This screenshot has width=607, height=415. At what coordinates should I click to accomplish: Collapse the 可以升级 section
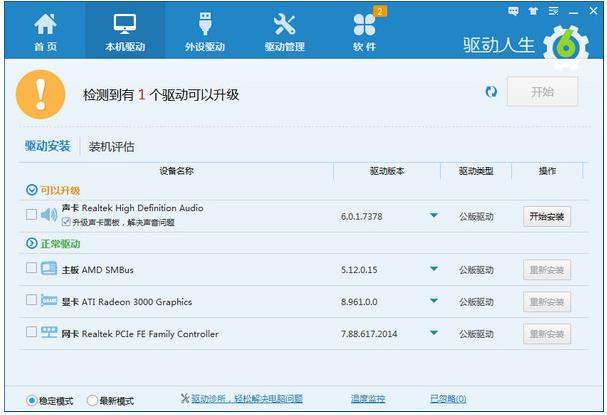pyautogui.click(x=31, y=190)
